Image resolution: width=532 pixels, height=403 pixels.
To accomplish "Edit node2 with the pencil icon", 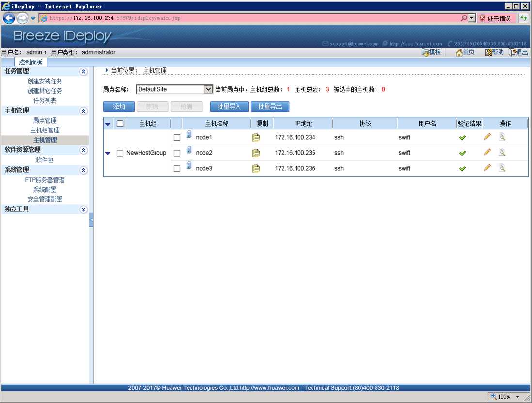I will [487, 152].
